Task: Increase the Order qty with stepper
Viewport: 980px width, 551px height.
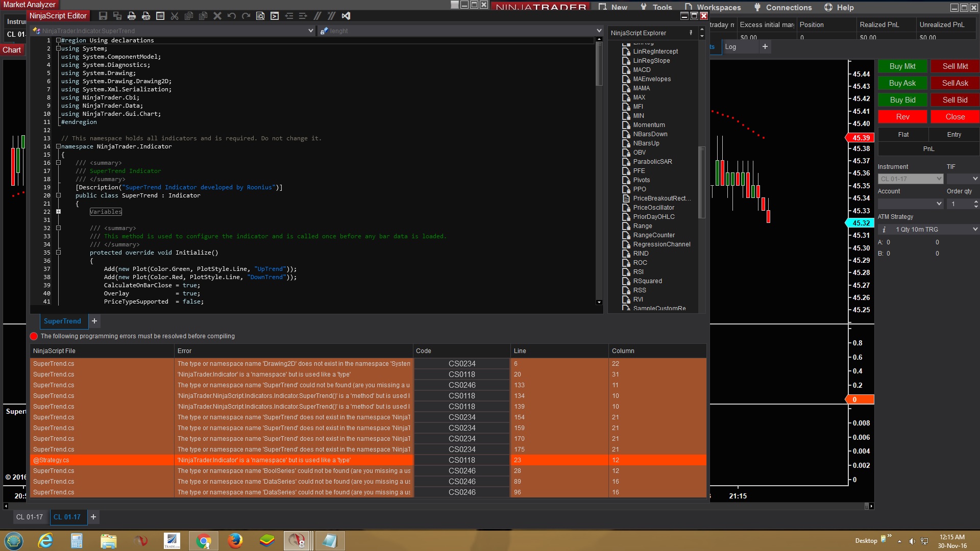Action: click(976, 202)
